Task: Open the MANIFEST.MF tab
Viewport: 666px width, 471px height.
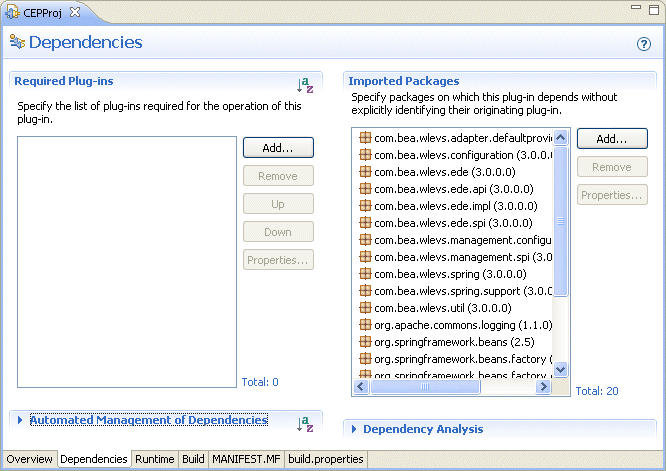Action: 246,459
